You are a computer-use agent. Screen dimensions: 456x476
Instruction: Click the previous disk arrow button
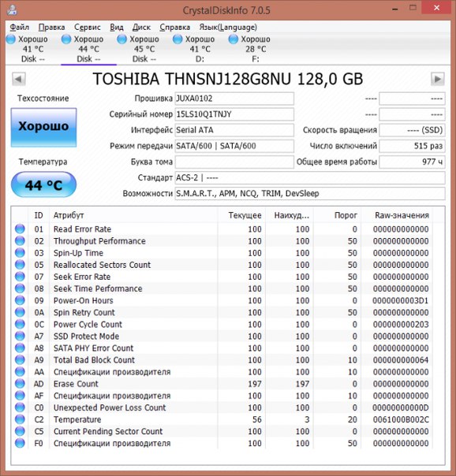[x=19, y=80]
